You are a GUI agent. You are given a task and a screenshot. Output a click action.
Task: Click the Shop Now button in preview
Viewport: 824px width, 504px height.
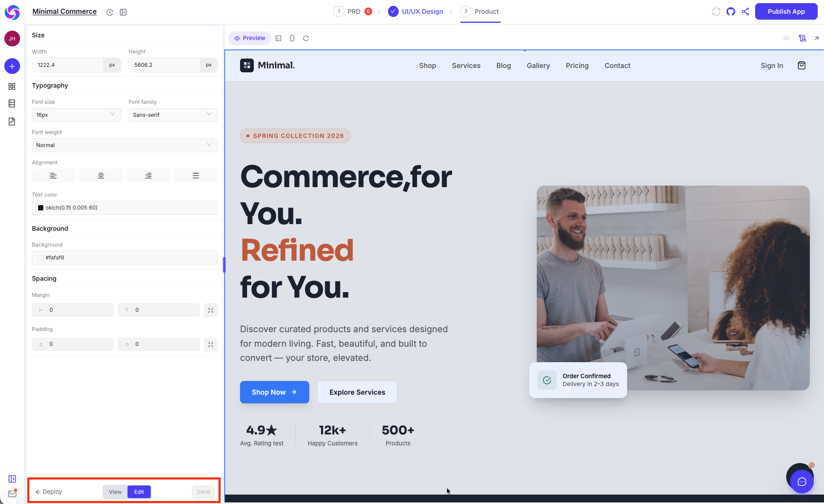(x=274, y=392)
